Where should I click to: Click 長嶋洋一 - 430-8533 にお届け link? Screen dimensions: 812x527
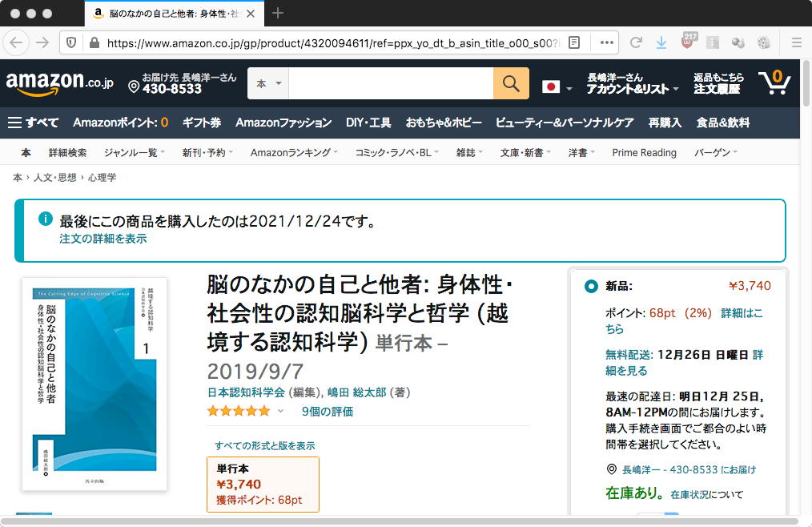(689, 469)
